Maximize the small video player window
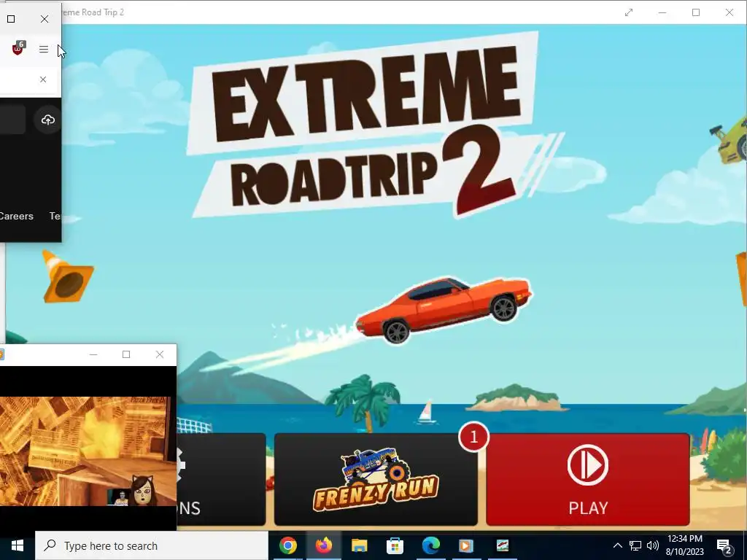 126,354
